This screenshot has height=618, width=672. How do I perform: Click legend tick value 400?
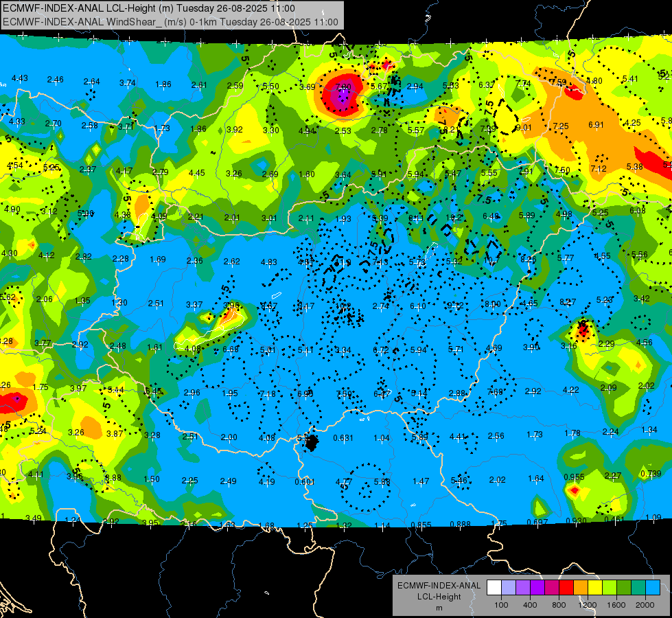click(x=530, y=605)
